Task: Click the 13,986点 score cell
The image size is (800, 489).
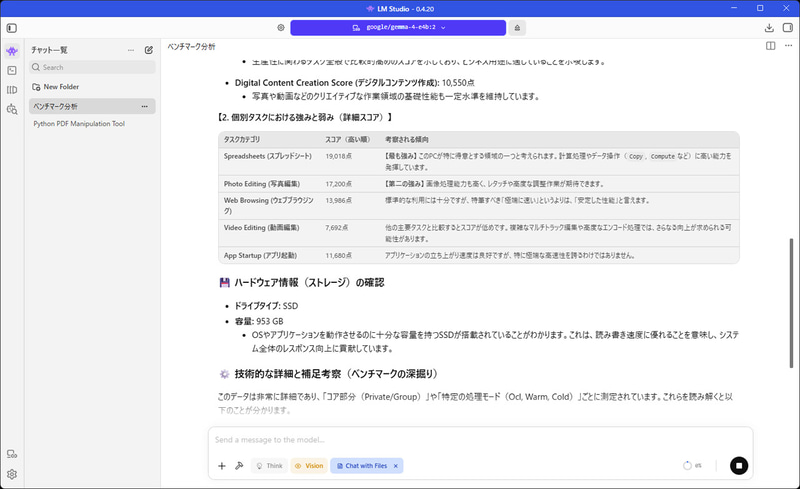Action: (339, 200)
